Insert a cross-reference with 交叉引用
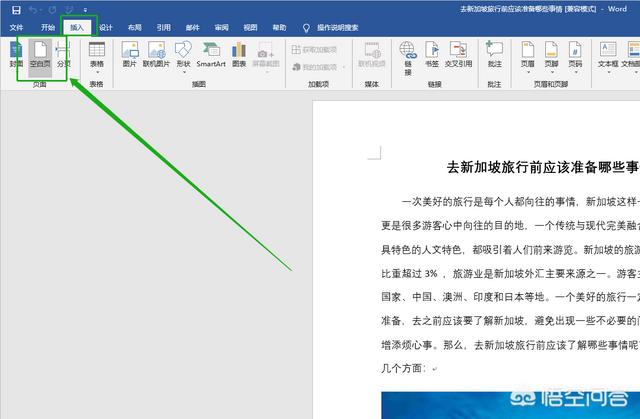The height and width of the screenshot is (419, 640). (458, 54)
